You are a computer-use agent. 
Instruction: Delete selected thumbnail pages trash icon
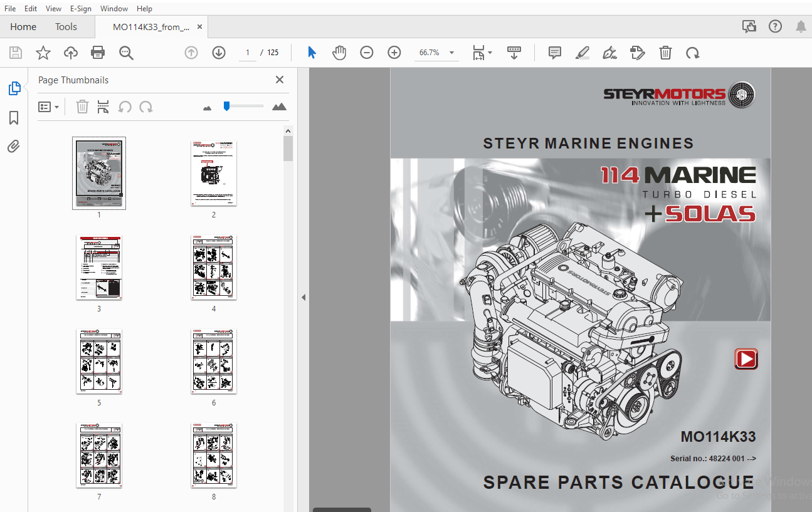[x=82, y=107]
